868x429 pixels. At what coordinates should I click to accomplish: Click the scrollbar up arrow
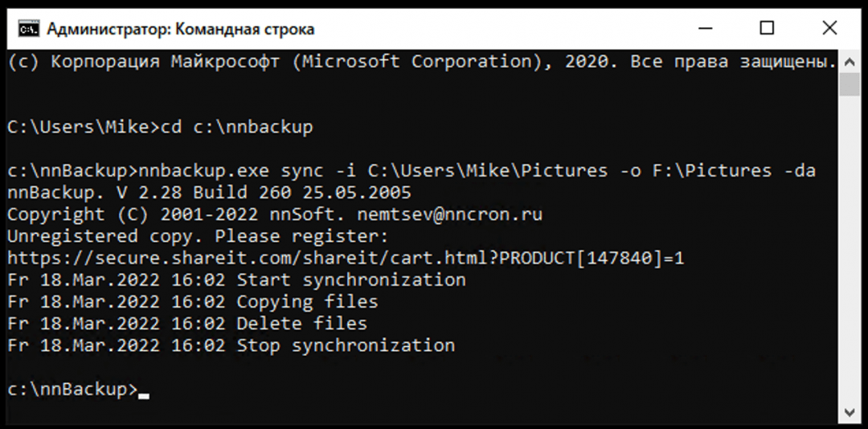(x=849, y=61)
